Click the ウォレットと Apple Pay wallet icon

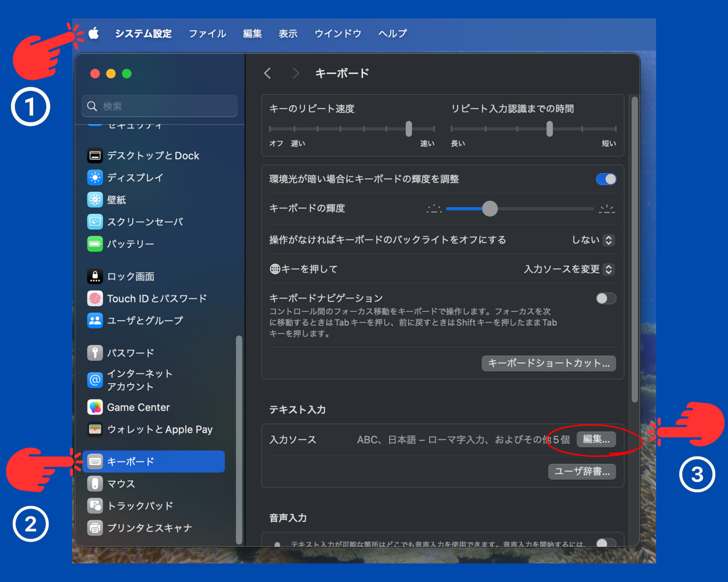95,429
